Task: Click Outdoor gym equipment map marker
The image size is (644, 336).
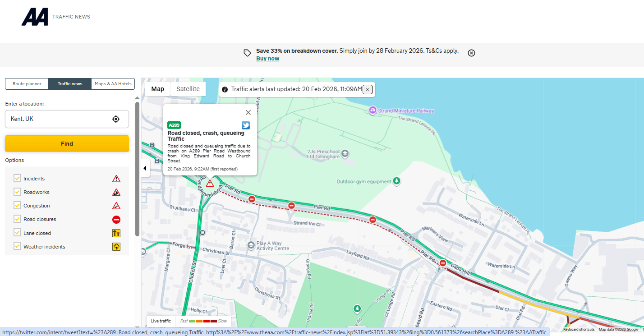Action: [396, 181]
